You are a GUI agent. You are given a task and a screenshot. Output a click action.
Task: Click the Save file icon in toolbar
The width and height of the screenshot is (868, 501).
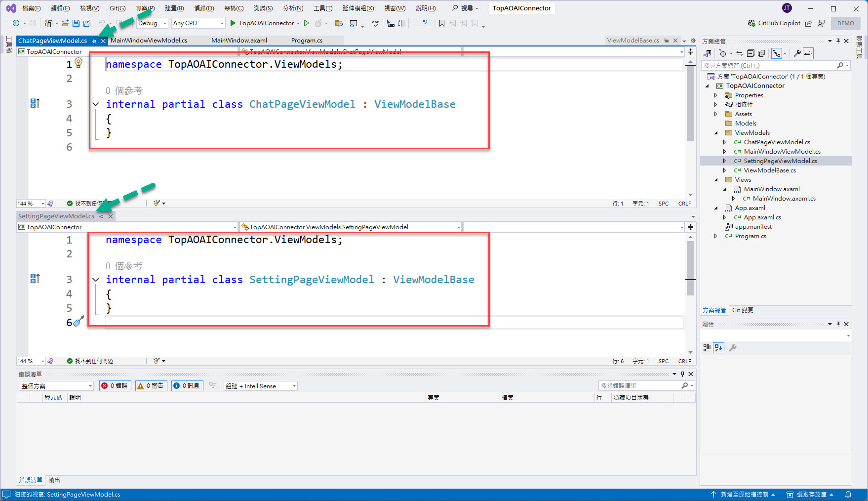coord(76,23)
